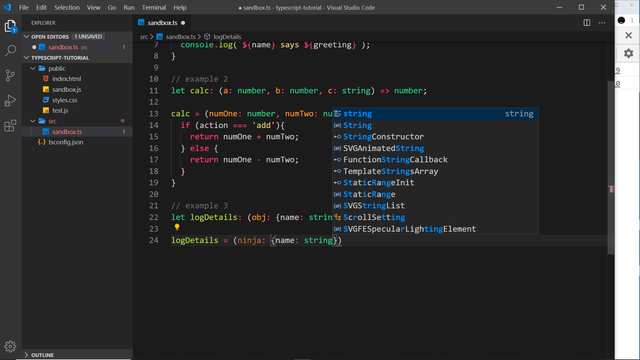Open the View menu

click(x=93, y=7)
